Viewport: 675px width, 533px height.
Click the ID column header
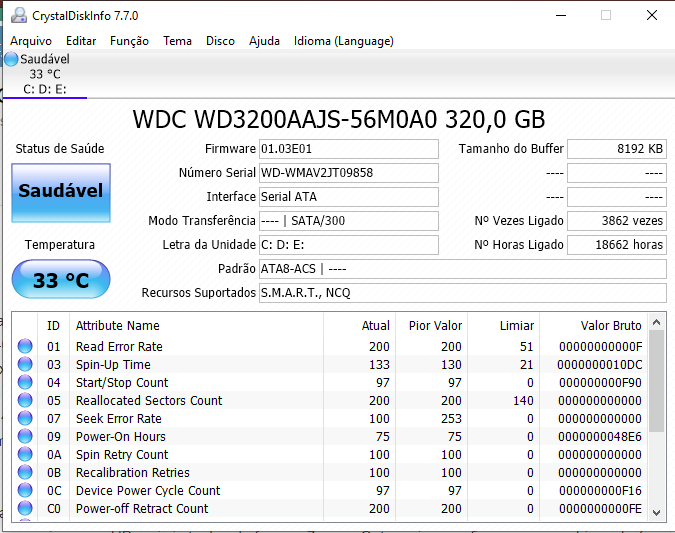pos(53,325)
